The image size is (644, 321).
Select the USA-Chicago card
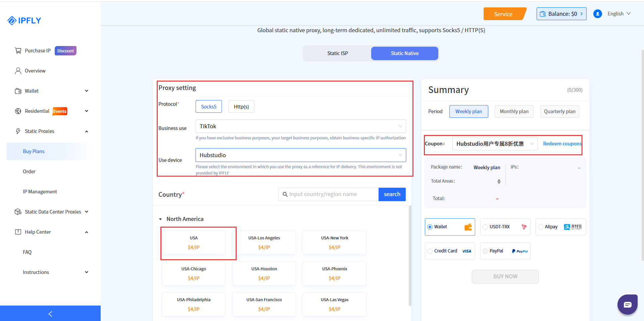[194, 274]
